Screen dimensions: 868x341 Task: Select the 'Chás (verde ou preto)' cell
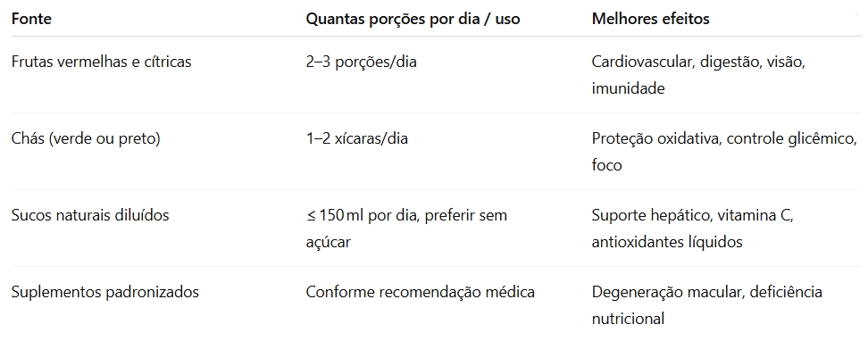(x=86, y=138)
